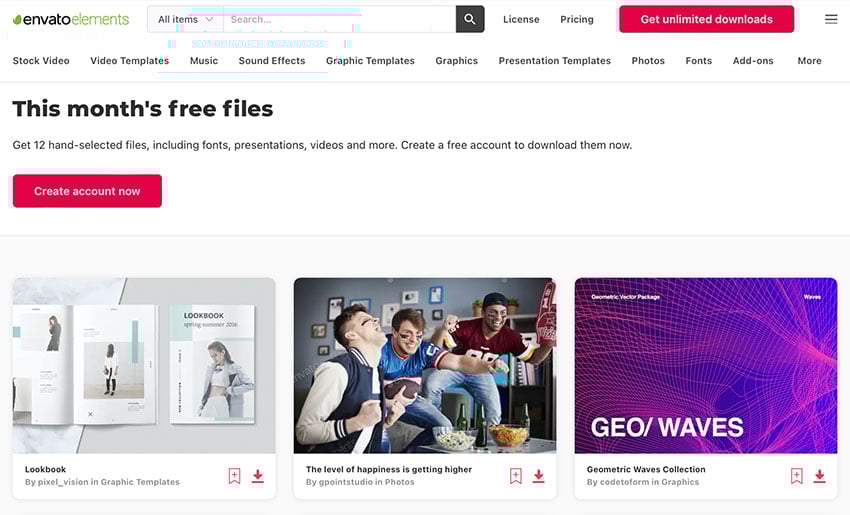Open the Lookbook preview thumbnail

[x=144, y=365]
